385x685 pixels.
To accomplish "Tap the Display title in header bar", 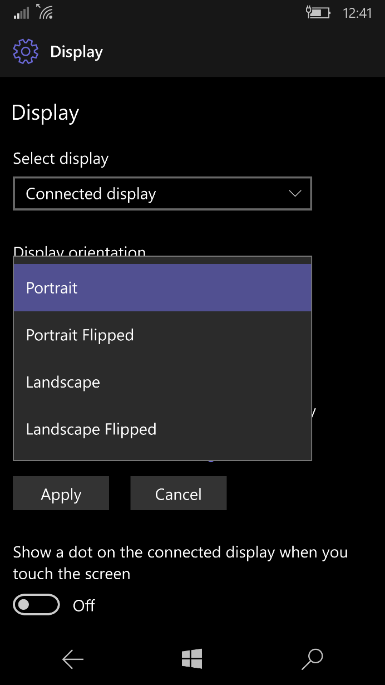I will point(76,52).
